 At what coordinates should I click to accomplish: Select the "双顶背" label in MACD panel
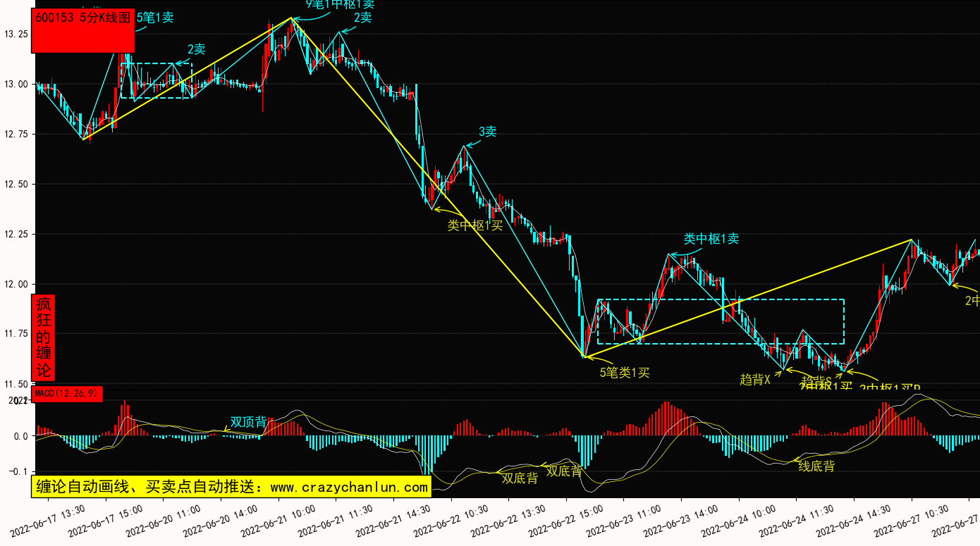248,422
